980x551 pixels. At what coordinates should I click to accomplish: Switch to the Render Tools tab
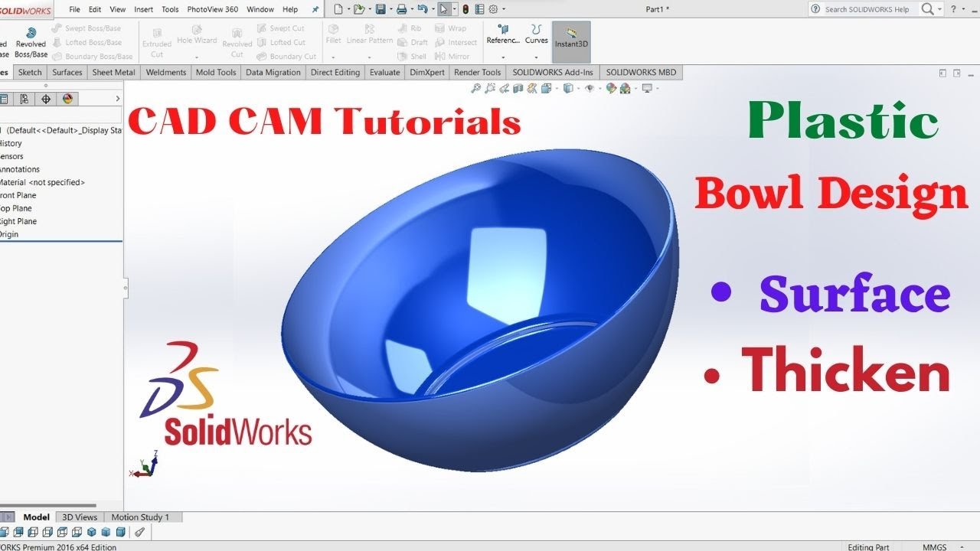[x=478, y=72]
